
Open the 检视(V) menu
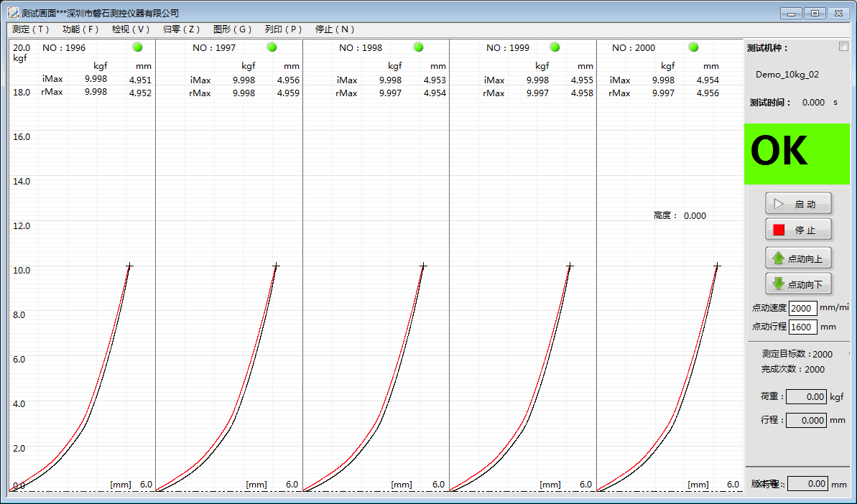pyautogui.click(x=131, y=29)
